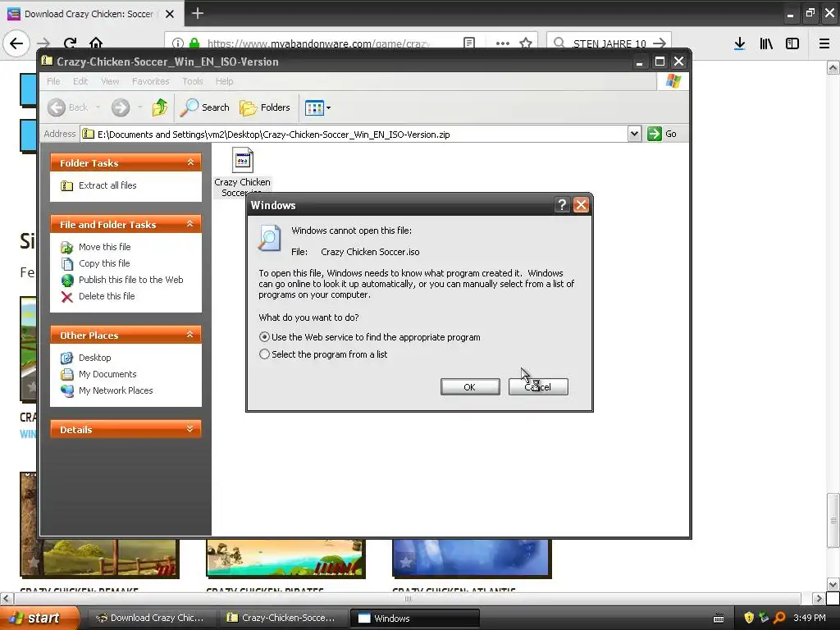The width and height of the screenshot is (840, 630).
Task: Close the Windows dialog with red X
Action: (x=581, y=204)
